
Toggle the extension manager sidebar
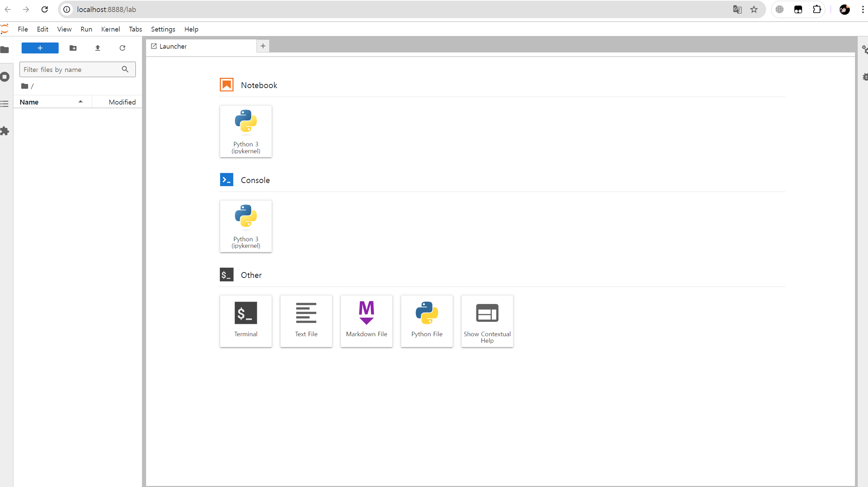coord(5,131)
